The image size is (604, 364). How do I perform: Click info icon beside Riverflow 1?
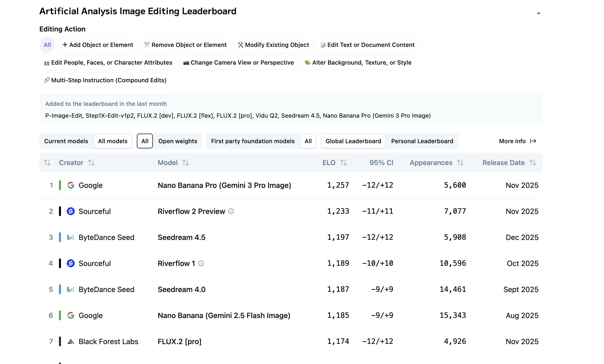tap(201, 263)
